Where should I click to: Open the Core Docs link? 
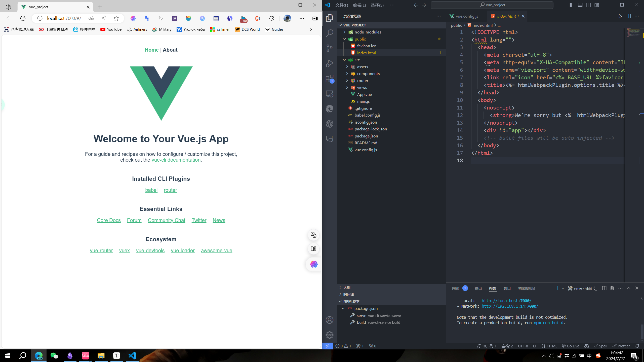coord(109,220)
